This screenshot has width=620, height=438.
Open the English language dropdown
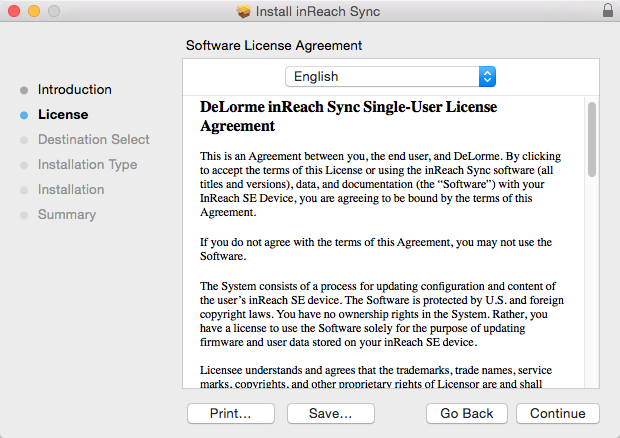click(x=390, y=76)
